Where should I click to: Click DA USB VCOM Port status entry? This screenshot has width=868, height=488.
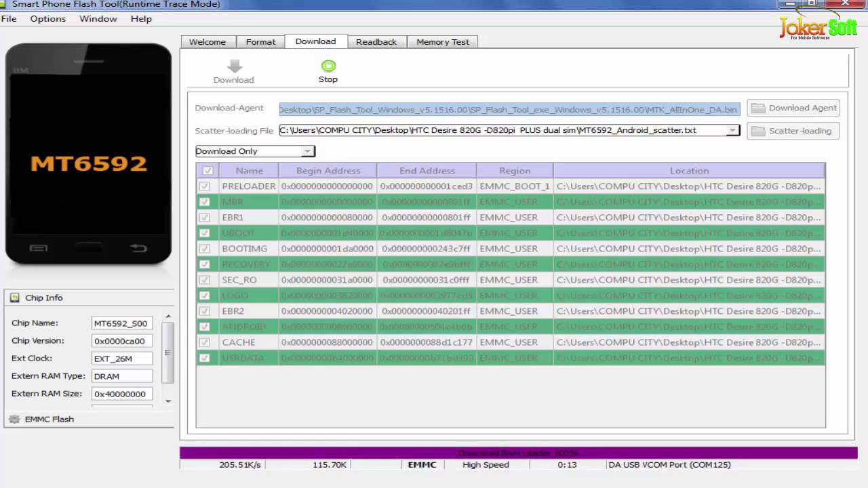(669, 465)
